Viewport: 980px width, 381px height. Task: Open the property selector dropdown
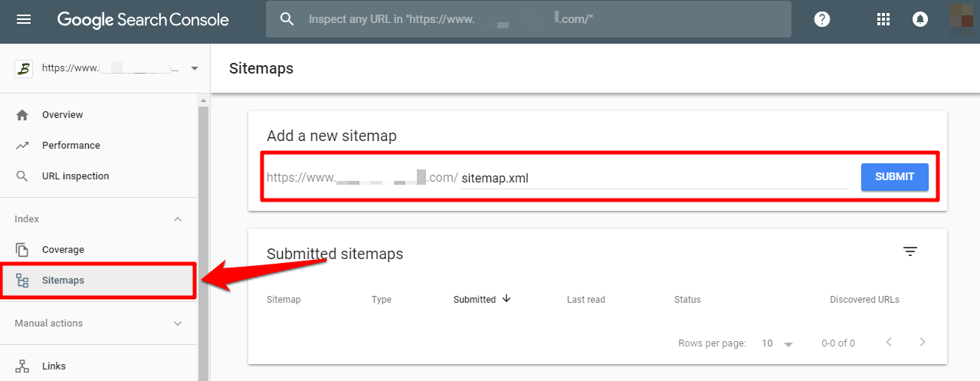click(x=195, y=68)
